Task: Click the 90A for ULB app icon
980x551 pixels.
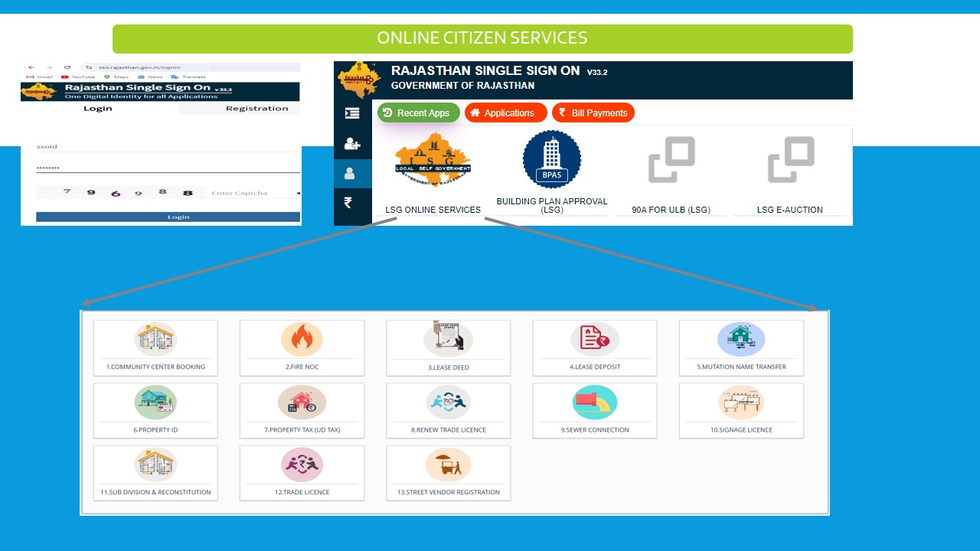Action: click(x=671, y=160)
